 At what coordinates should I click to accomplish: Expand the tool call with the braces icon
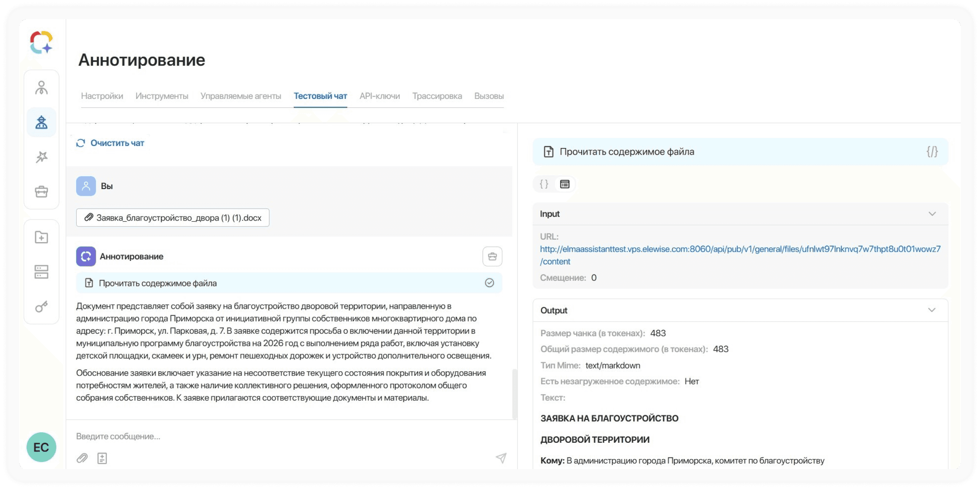(x=933, y=152)
